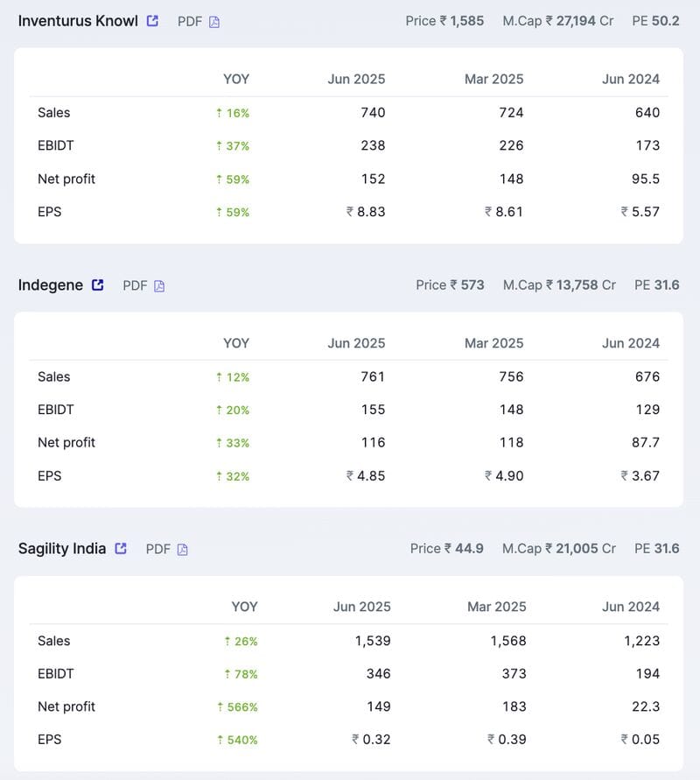Click the YOY column header in Inventurus Knowl table
The height and width of the screenshot is (780, 700).
click(x=236, y=79)
